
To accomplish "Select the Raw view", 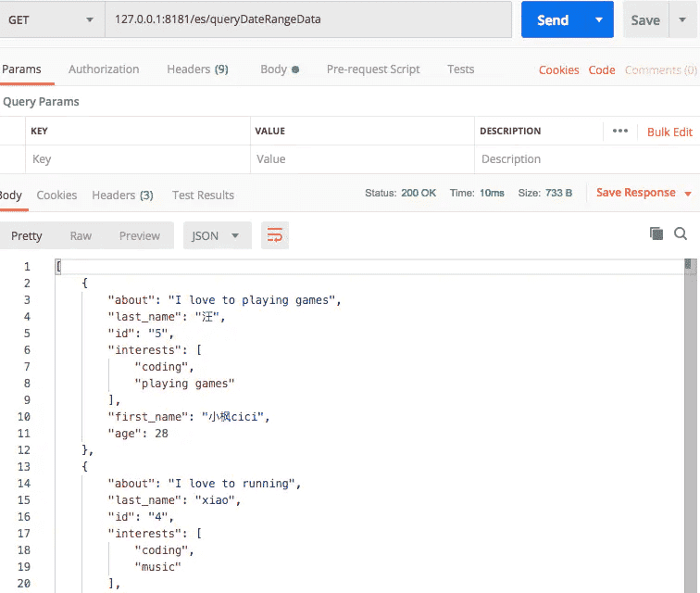I will click(x=81, y=235).
